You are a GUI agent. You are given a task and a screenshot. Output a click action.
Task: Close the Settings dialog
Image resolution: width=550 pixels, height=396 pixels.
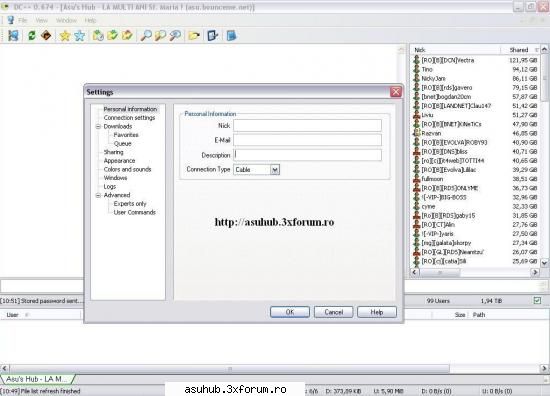tap(396, 92)
